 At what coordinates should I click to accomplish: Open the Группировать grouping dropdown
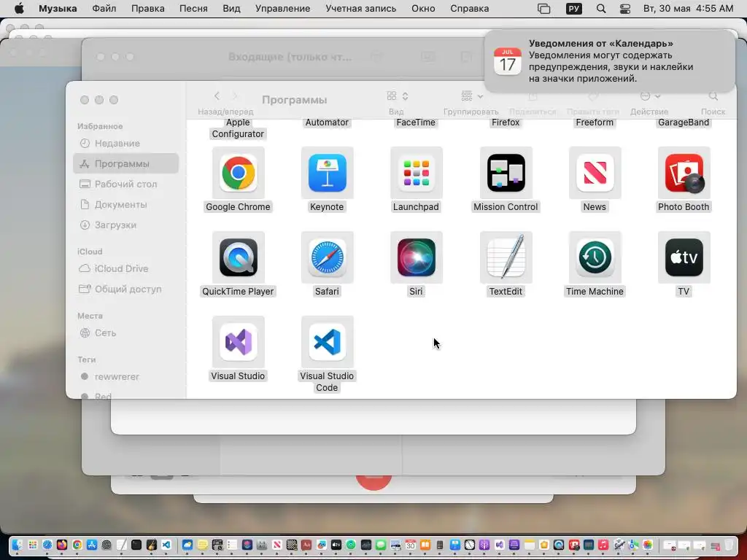tap(472, 96)
